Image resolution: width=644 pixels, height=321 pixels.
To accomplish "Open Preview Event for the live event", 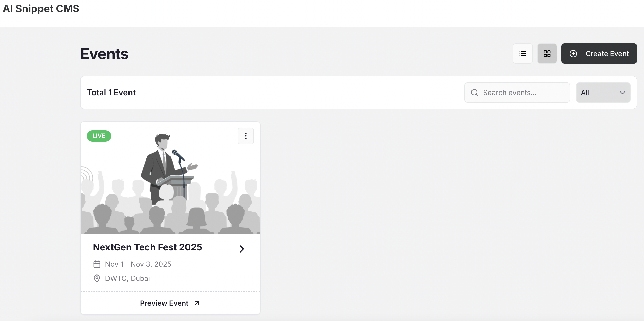I will (164, 303).
